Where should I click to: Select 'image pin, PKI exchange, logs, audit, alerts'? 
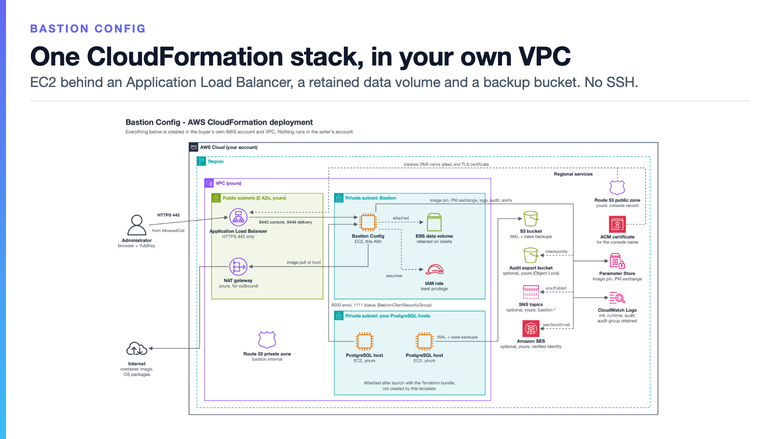click(x=471, y=200)
